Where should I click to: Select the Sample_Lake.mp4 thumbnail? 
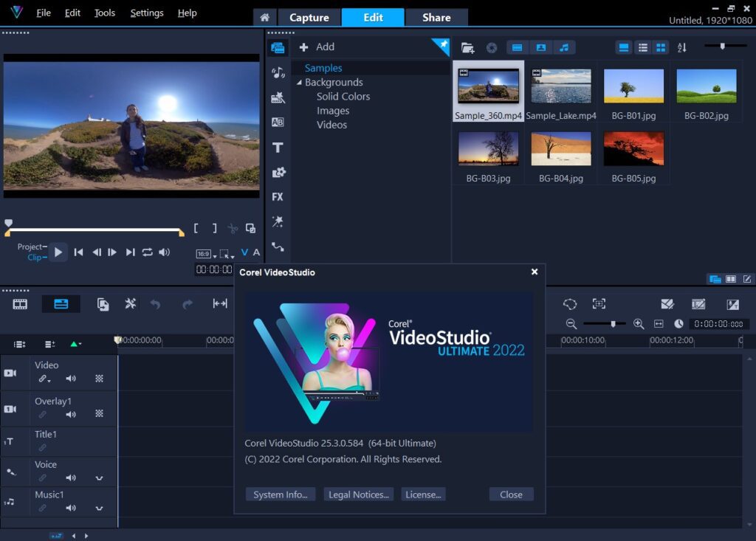pos(560,86)
